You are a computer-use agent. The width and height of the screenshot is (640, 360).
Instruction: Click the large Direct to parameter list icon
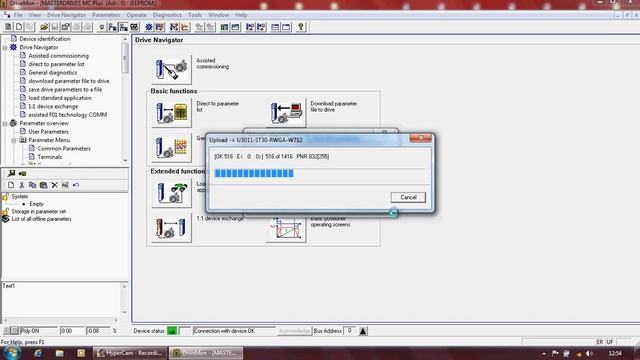171,113
